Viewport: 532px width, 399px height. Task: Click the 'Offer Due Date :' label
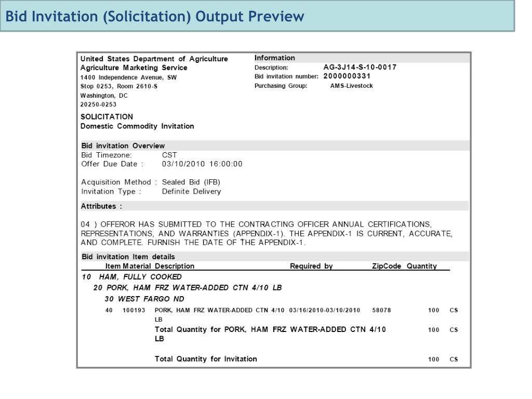pos(112,164)
